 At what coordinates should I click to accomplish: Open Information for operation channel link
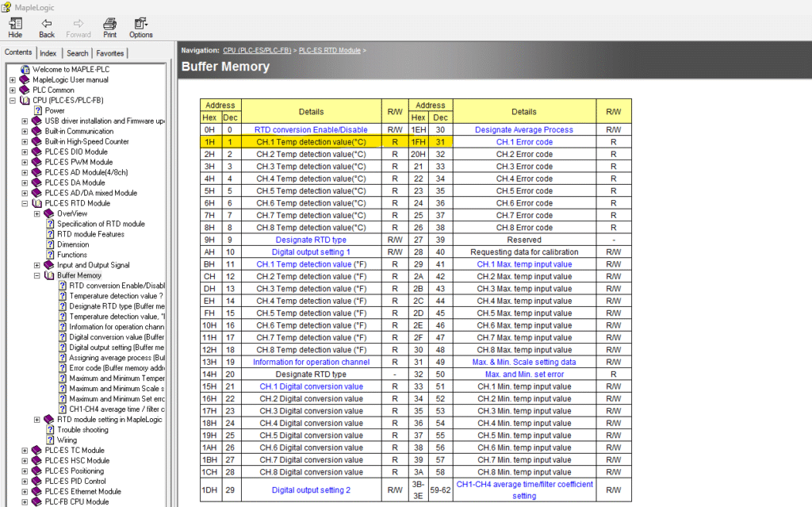tap(311, 362)
